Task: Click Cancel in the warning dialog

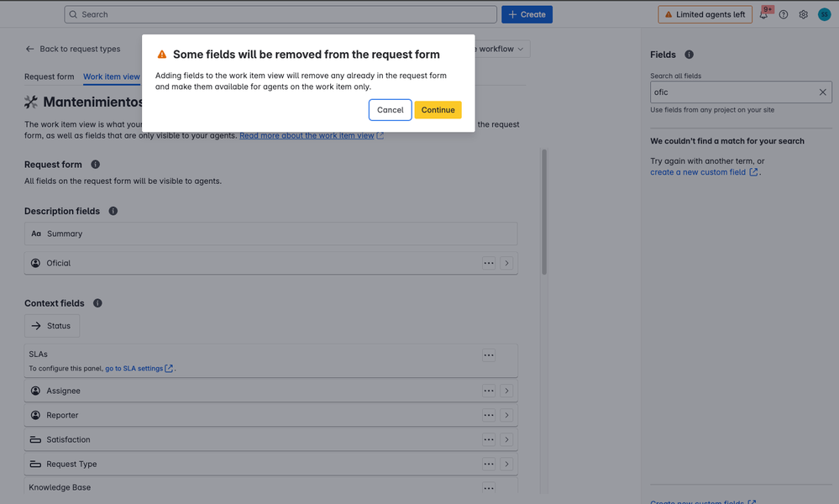Action: [x=390, y=110]
